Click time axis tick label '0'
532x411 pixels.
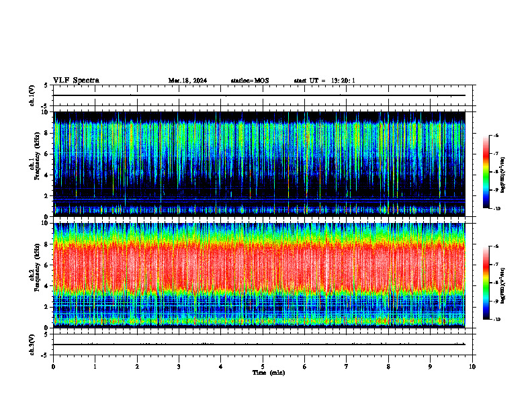[x=53, y=367]
